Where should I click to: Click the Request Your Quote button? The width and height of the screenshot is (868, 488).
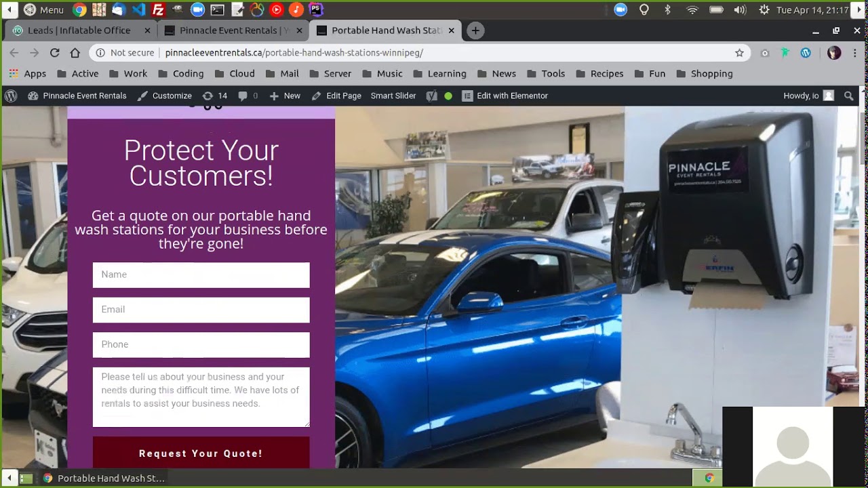(201, 453)
